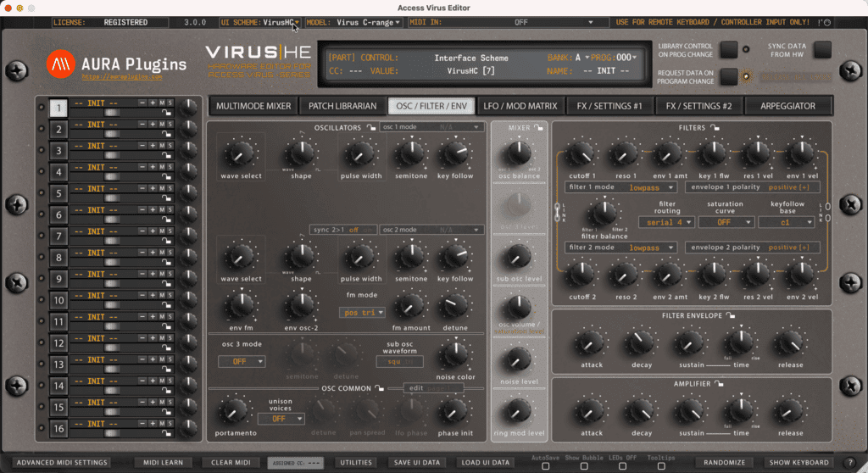Open the filter routing serial 4 dropdown
This screenshot has width=868, height=473.
click(x=666, y=222)
